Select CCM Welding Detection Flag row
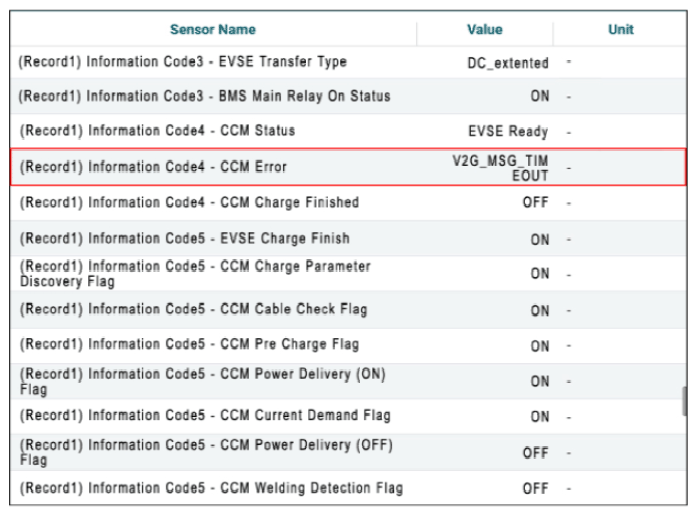697x516 pixels. (348, 488)
